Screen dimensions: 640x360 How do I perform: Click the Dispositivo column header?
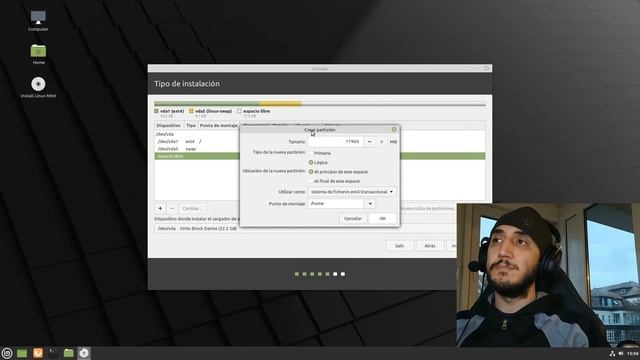(x=169, y=125)
